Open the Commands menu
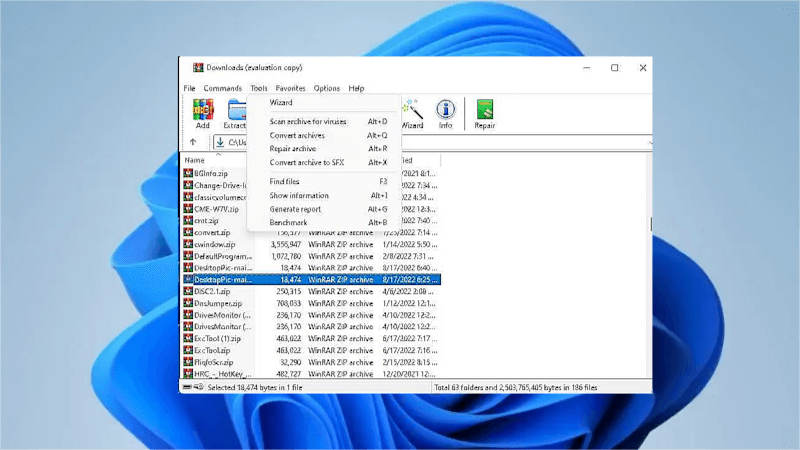Screen dimensions: 800x450 [222, 88]
